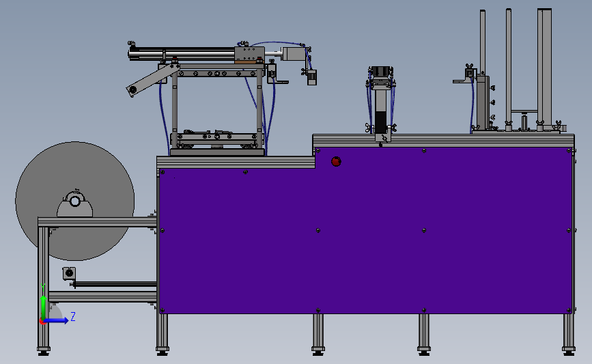Screen dimensions: 592x364
Task: Select the raised right tabletop extrusion rail
Action: (x=443, y=141)
